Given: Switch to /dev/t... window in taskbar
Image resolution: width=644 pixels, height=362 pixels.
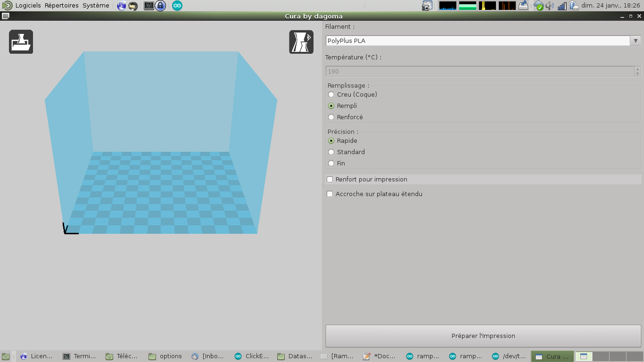Looking at the screenshot, I should point(510,356).
